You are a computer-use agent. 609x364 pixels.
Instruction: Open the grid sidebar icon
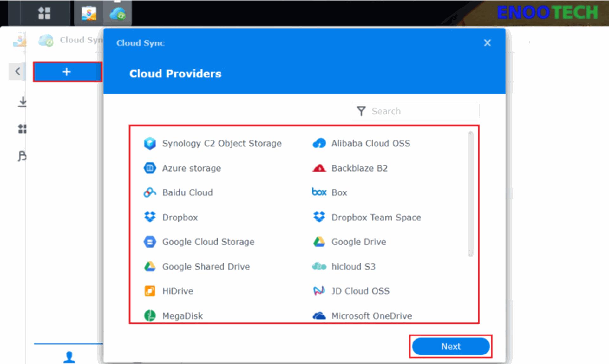coord(22,129)
